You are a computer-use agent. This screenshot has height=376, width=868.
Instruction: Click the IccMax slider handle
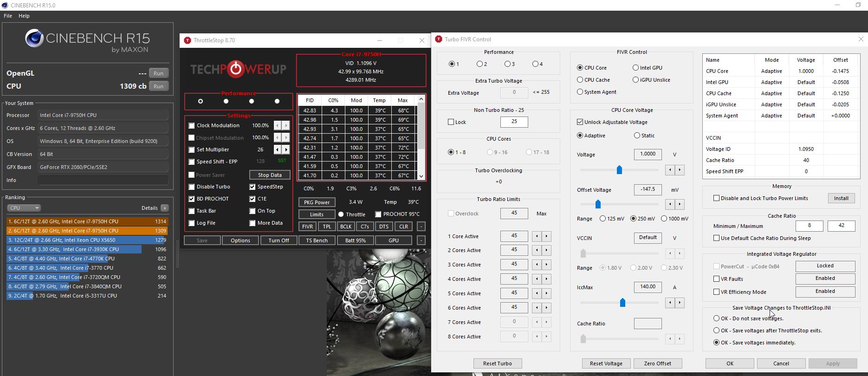[x=622, y=303]
